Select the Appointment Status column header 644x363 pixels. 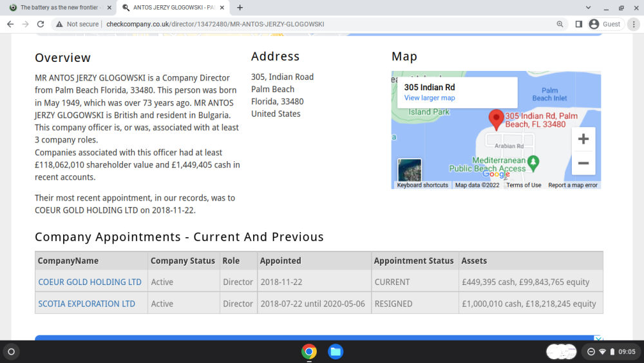tap(413, 260)
